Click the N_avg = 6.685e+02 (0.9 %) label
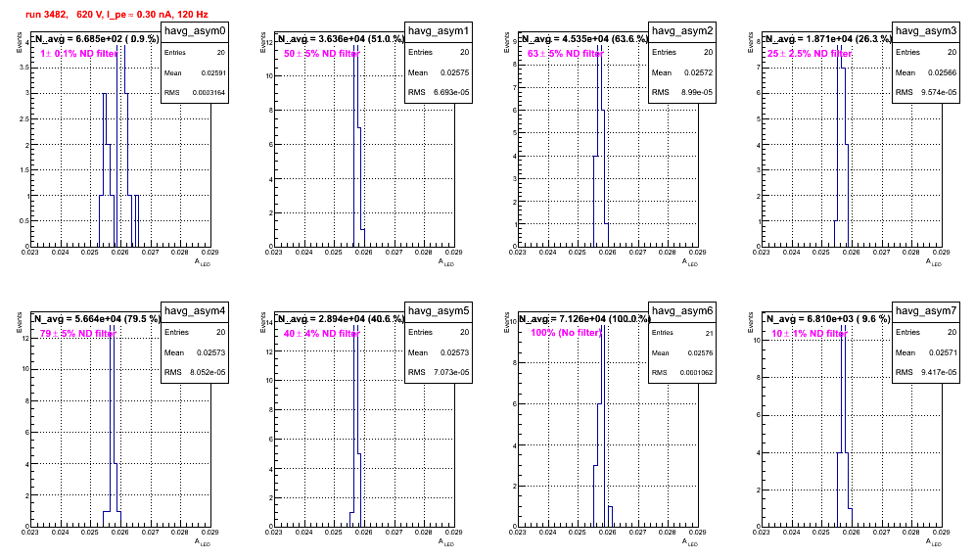Viewport: 975px width, 560px height. tap(96, 39)
